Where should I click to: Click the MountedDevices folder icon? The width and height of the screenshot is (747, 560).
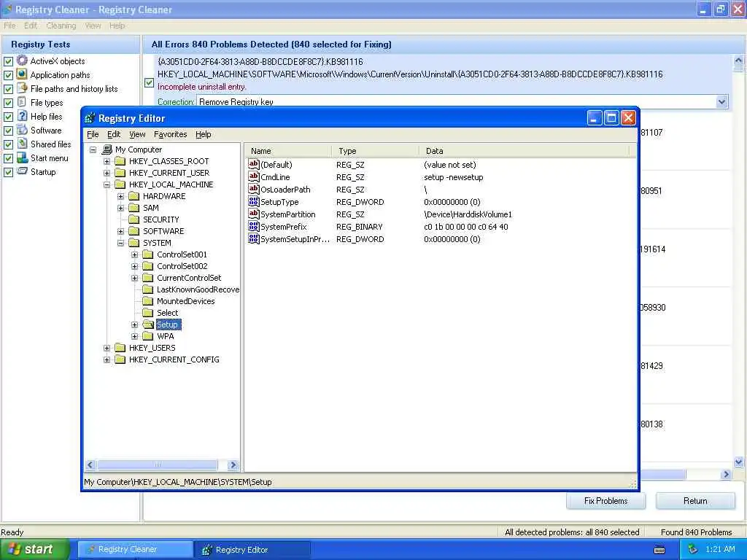pos(148,301)
